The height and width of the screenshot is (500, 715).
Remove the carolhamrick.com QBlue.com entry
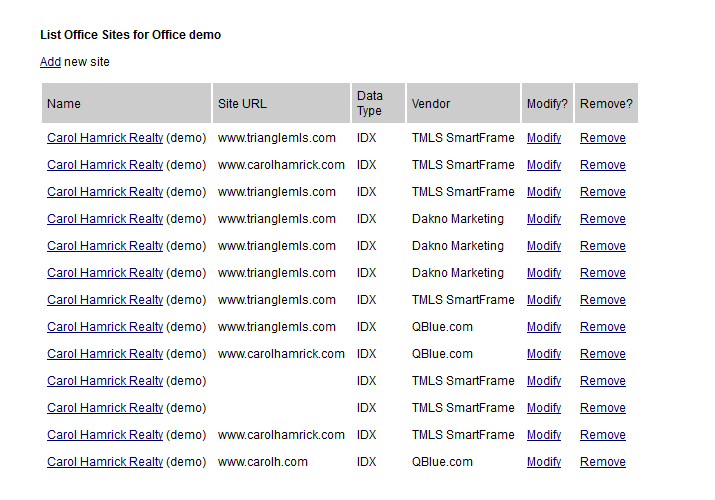[602, 354]
